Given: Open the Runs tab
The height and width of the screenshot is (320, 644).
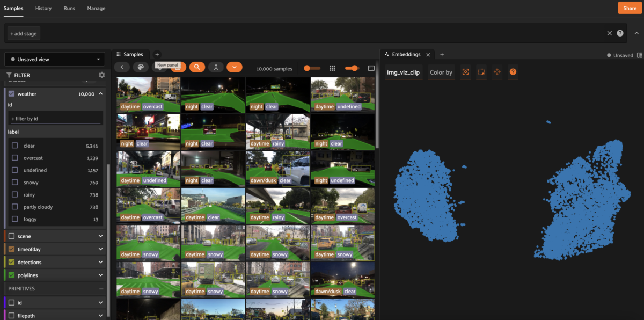Looking at the screenshot, I should [69, 8].
